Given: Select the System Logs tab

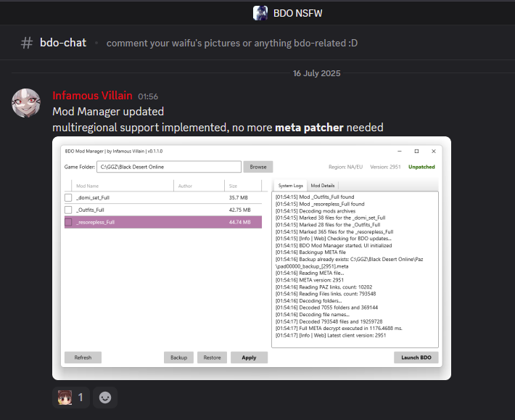Looking at the screenshot, I should [x=290, y=186].
